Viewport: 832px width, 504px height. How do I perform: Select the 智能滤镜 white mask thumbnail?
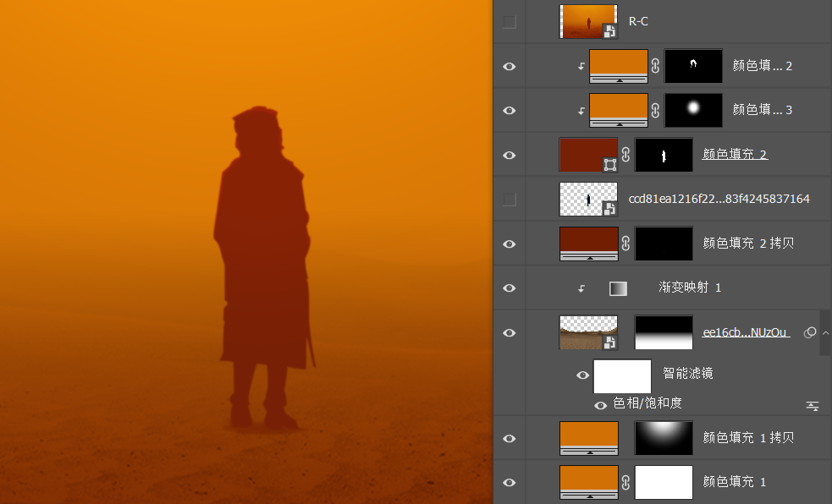point(622,376)
